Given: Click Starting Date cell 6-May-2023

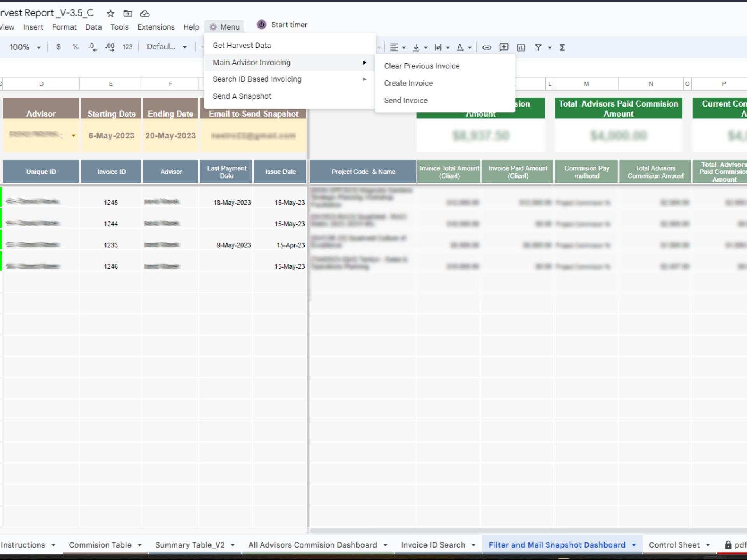Looking at the screenshot, I should tap(111, 135).
